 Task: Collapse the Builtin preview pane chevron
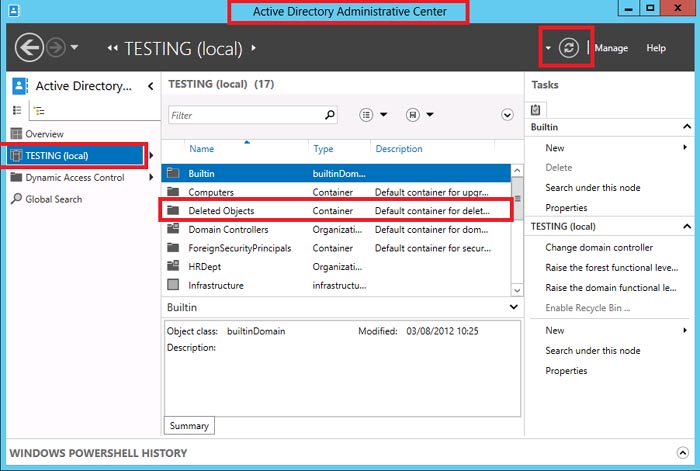pos(514,307)
